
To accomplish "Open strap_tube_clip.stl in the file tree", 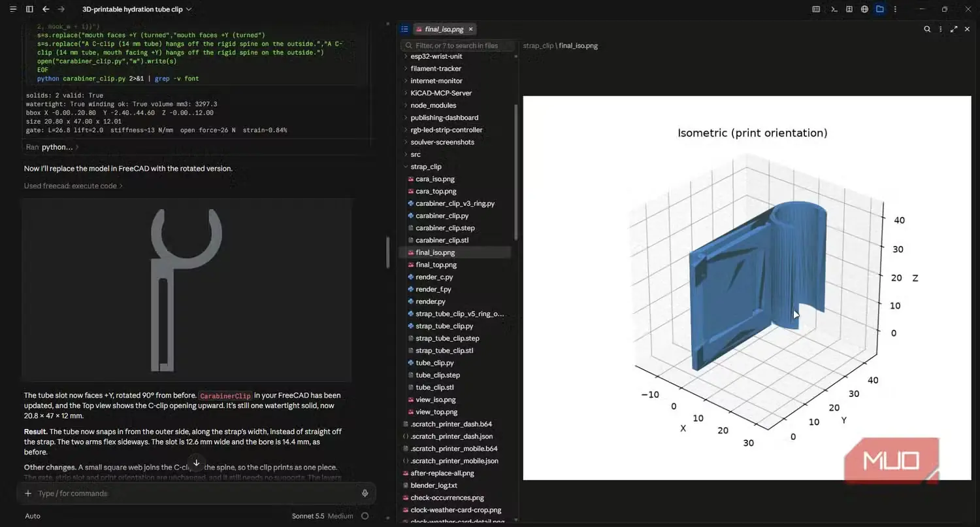I will tap(444, 350).
